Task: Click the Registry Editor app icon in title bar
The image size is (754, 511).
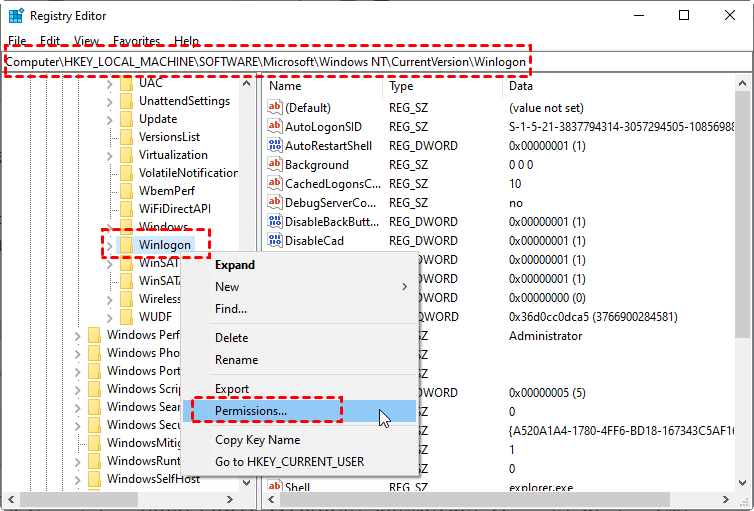Action: point(17,16)
